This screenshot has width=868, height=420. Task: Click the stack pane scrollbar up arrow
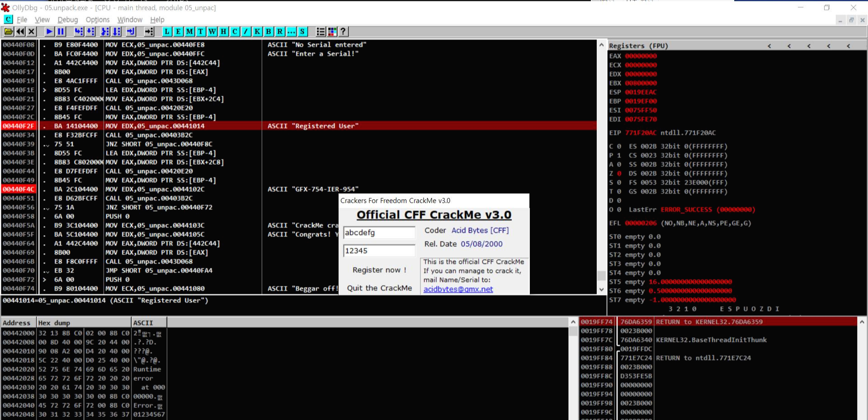click(862, 322)
